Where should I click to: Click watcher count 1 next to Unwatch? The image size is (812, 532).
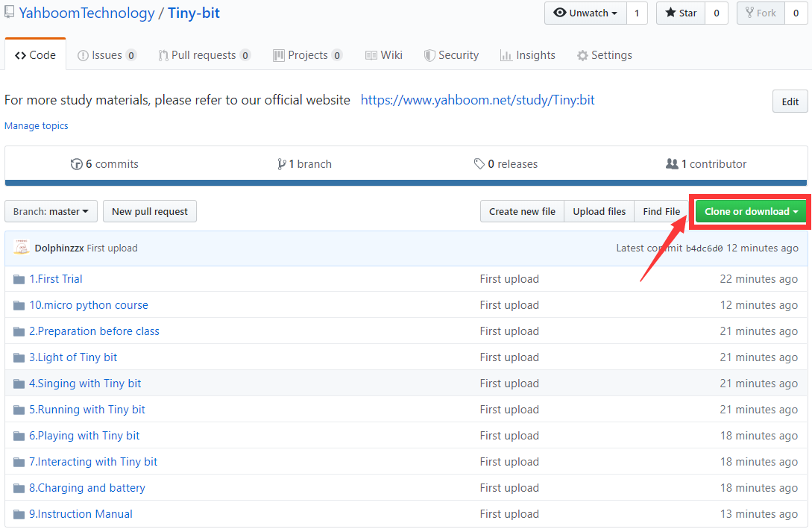pos(637,13)
